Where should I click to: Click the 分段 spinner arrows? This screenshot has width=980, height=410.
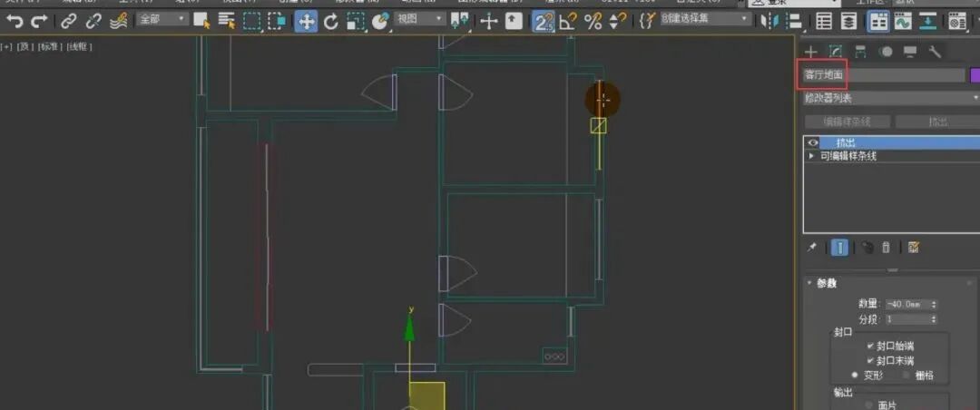934,319
